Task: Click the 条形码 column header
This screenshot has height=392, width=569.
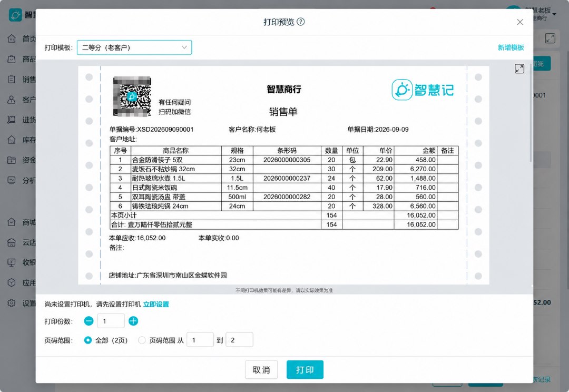Action: [287, 151]
